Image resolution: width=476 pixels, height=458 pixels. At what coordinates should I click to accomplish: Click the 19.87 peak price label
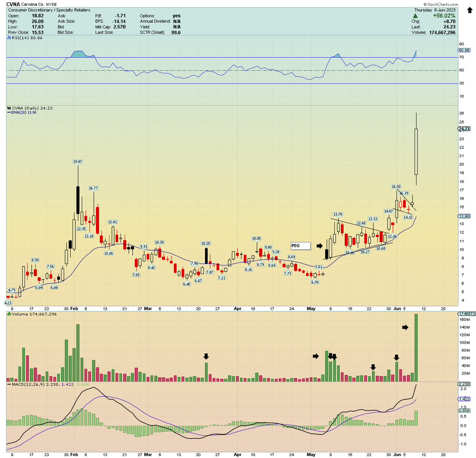tap(78, 162)
